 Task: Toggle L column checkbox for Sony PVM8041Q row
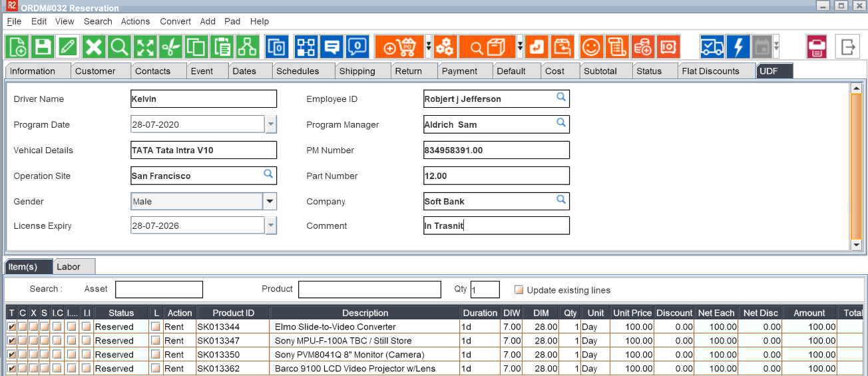pyautogui.click(x=156, y=355)
